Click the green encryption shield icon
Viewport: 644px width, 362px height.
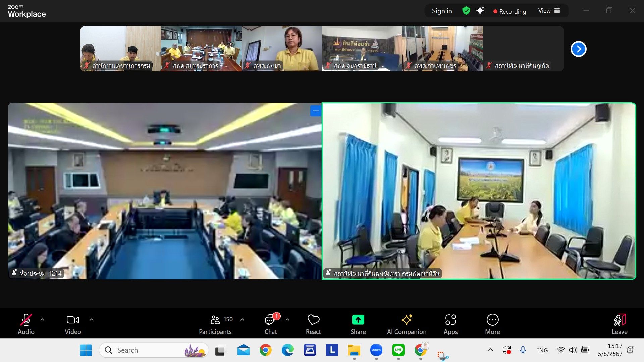click(466, 11)
